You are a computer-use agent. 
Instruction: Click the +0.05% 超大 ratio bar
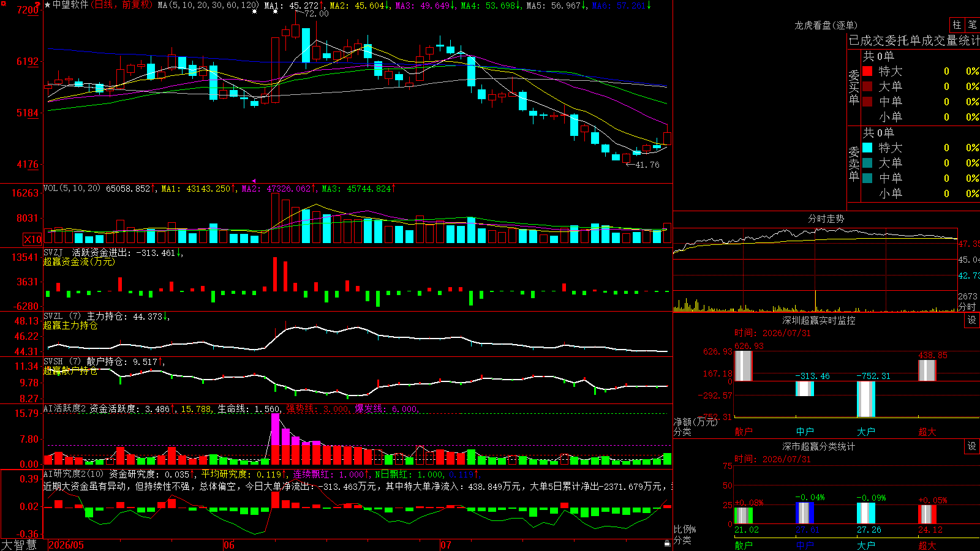click(927, 514)
